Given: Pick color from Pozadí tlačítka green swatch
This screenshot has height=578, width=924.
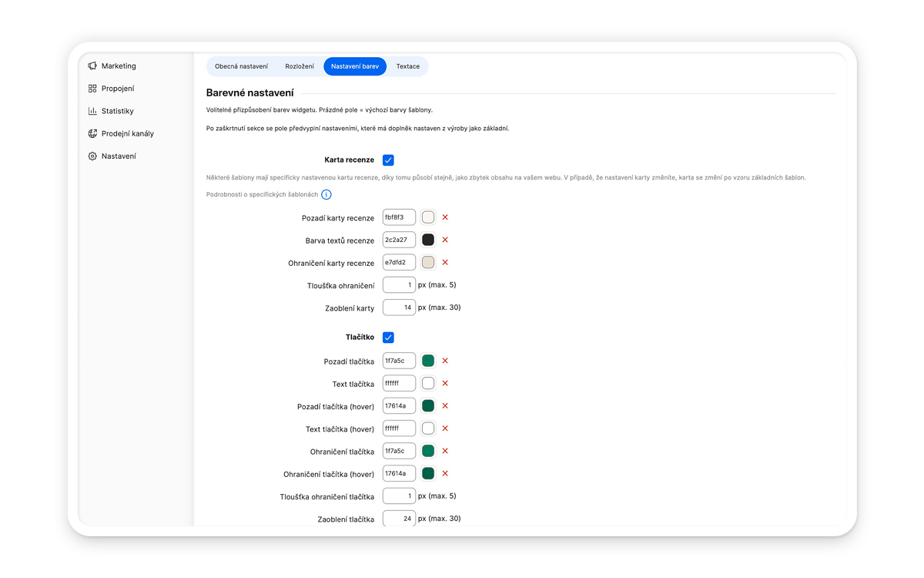Looking at the screenshot, I should coord(428,361).
